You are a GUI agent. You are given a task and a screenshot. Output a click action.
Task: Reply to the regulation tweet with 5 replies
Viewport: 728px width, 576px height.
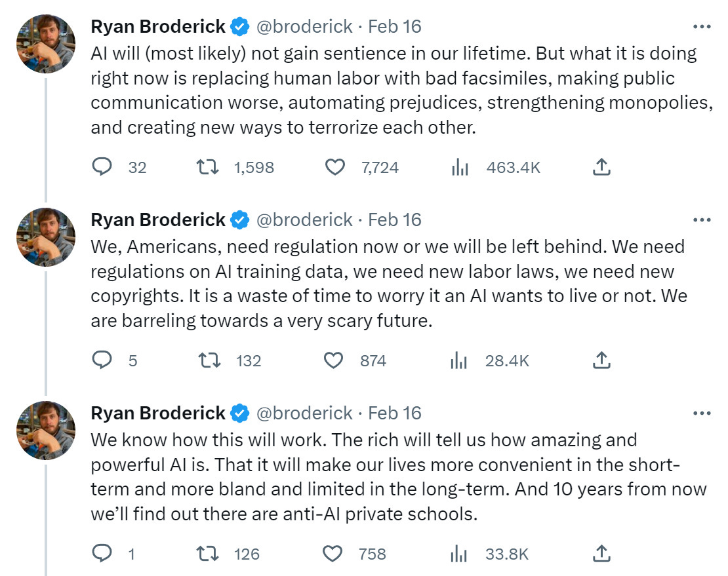[x=102, y=360]
